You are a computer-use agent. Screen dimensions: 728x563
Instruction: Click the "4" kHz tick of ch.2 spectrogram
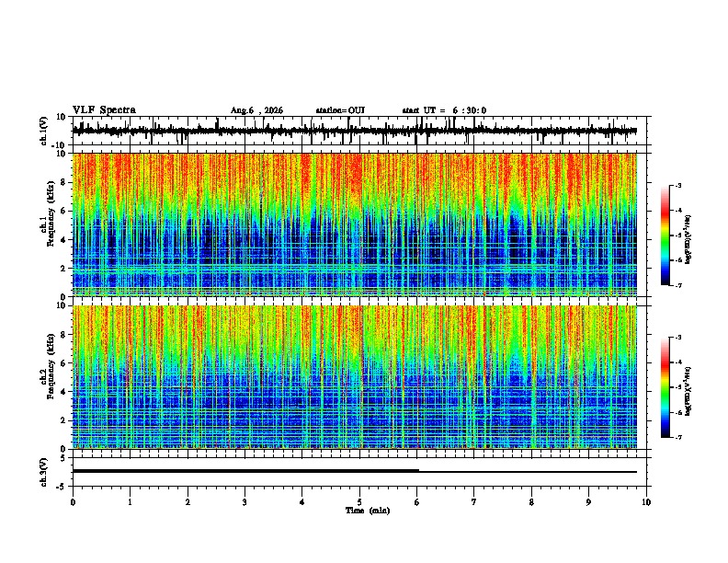tap(63, 392)
